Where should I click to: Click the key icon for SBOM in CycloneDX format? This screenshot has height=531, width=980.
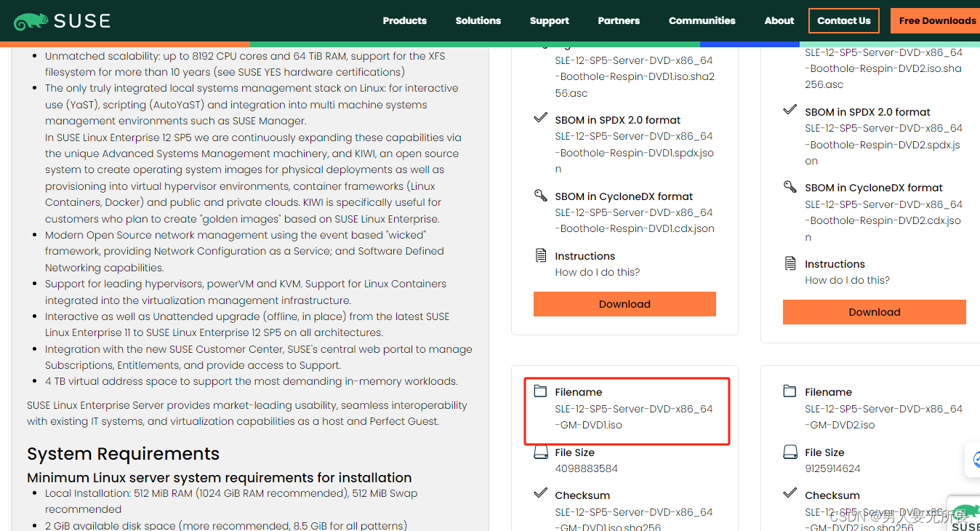coord(540,195)
